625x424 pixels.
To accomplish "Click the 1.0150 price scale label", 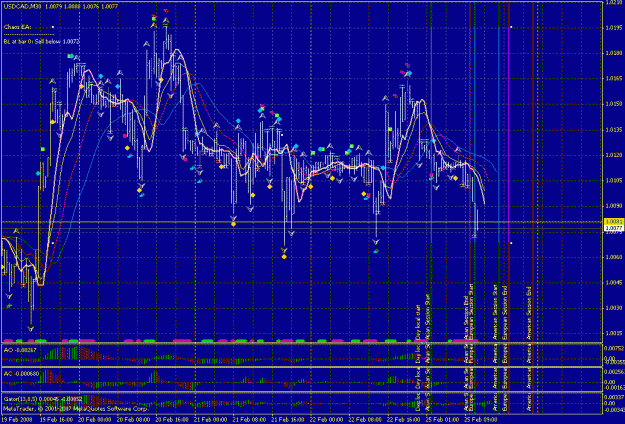I will coord(614,104).
